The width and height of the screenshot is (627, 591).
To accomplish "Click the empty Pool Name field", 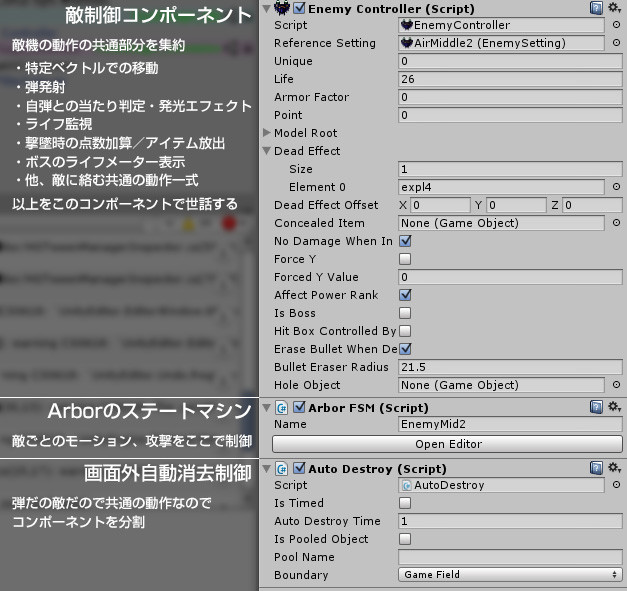I will (510, 557).
